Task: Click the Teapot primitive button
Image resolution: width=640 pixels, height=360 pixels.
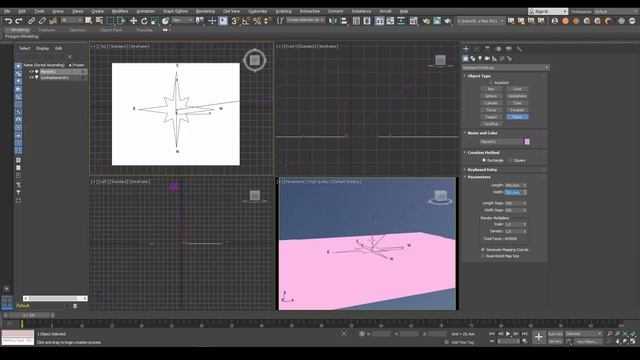Action: pyautogui.click(x=491, y=117)
